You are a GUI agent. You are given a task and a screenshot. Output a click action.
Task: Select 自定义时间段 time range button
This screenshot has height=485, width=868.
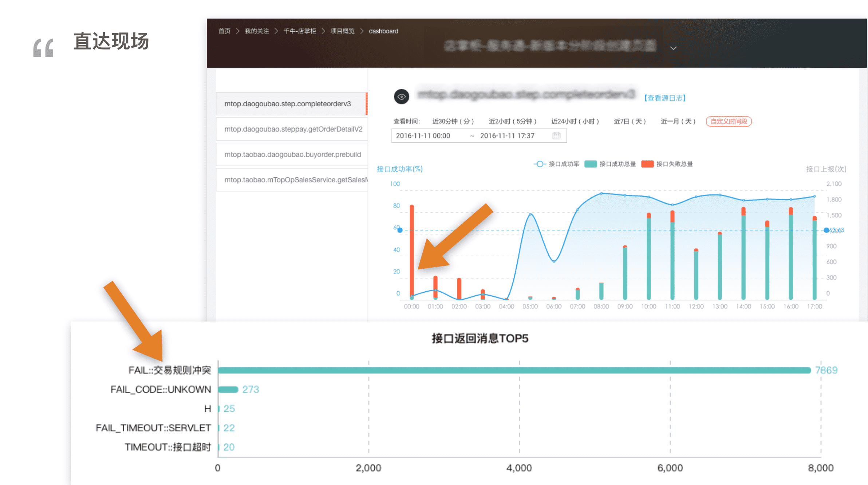tap(729, 121)
